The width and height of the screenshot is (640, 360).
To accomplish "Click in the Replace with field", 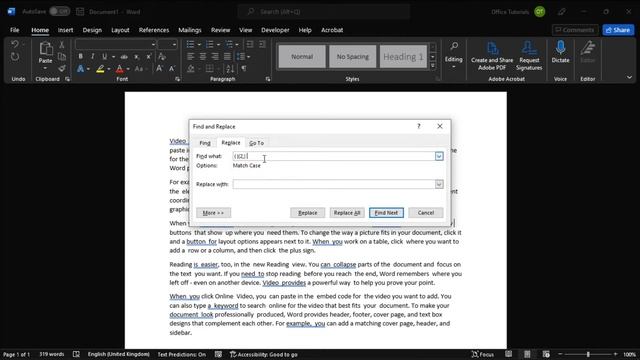I will coord(334,184).
